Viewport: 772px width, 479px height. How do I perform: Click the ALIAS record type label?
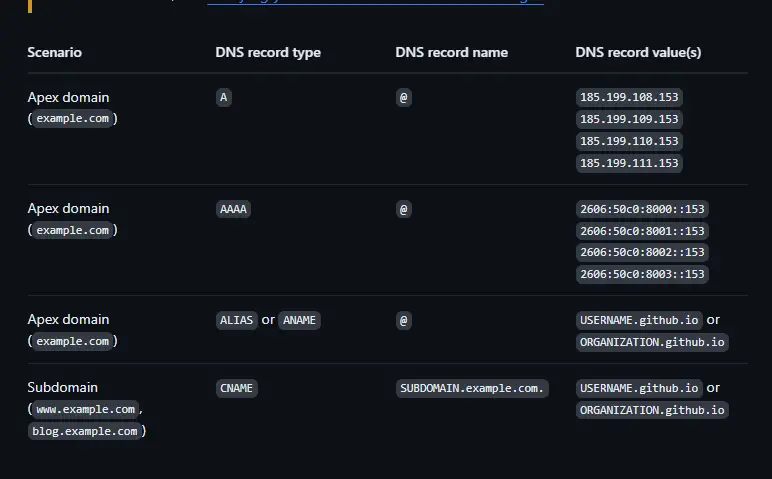pyautogui.click(x=237, y=320)
